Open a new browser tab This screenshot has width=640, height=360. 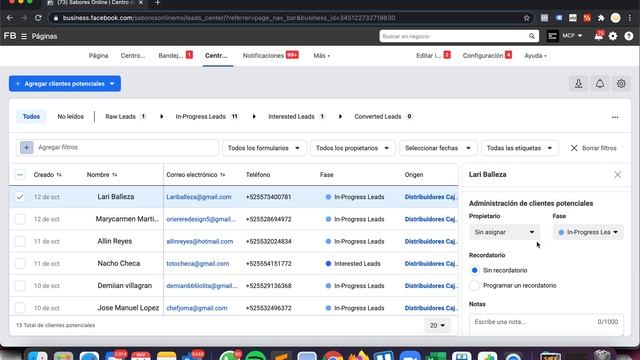[158, 3]
